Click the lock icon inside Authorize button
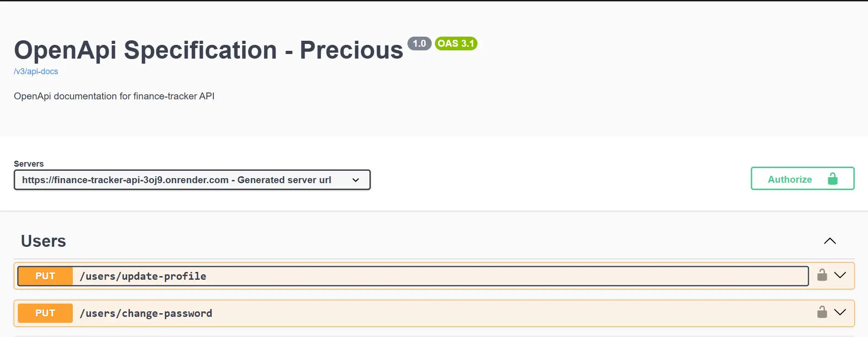Image resolution: width=868 pixels, height=337 pixels. tap(833, 179)
